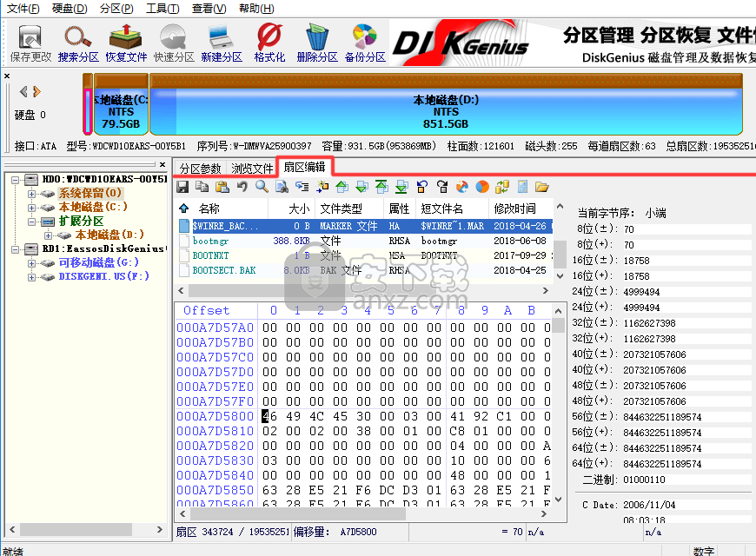
Task: Collapse the 扩展分区 tree node
Action: 31,222
